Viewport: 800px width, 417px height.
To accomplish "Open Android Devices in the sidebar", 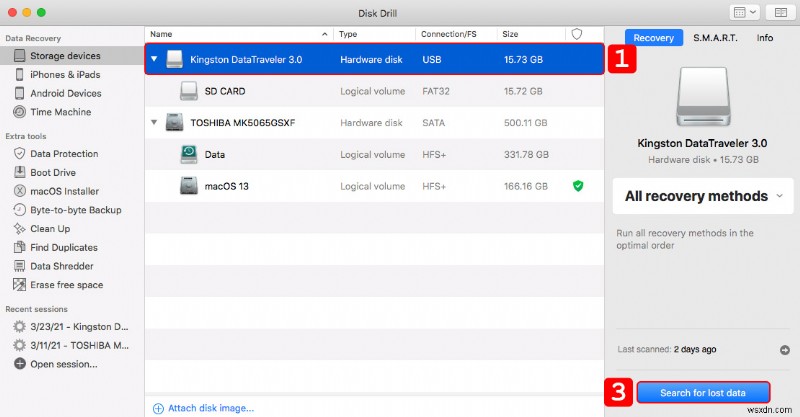I will [x=64, y=93].
